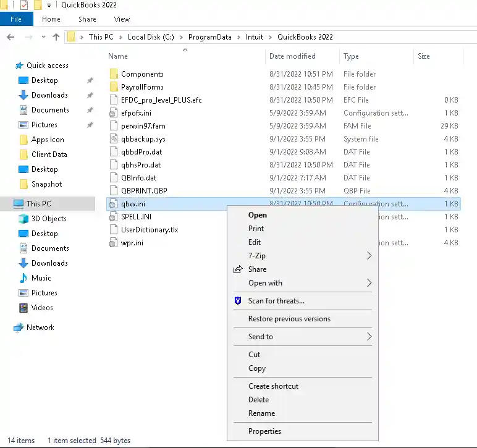Sort files by Date modified column
The image size is (477, 448).
point(292,56)
